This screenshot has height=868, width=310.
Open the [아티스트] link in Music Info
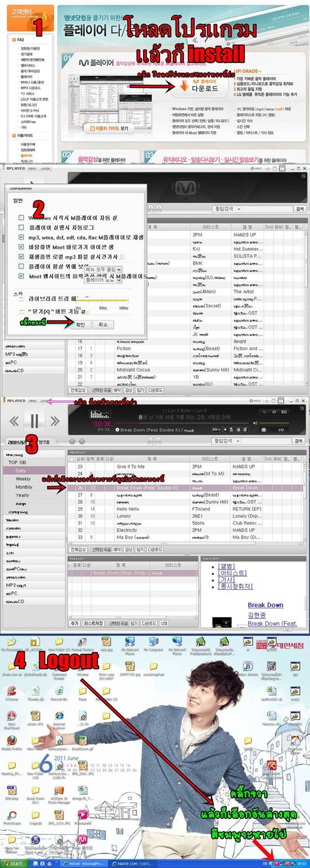(233, 573)
